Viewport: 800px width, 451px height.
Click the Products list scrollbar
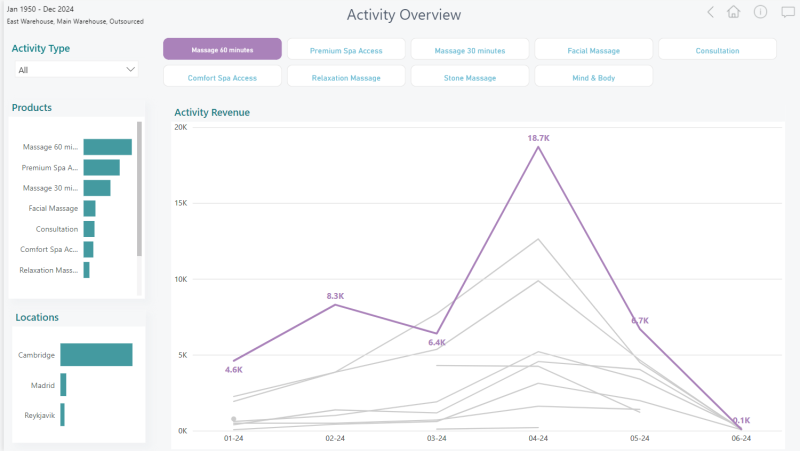pos(139,189)
